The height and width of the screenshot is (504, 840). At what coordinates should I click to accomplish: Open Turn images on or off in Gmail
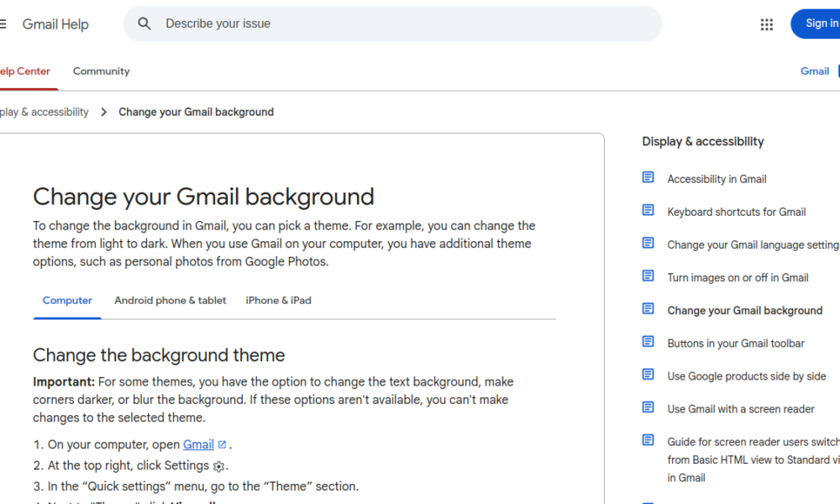(x=738, y=277)
